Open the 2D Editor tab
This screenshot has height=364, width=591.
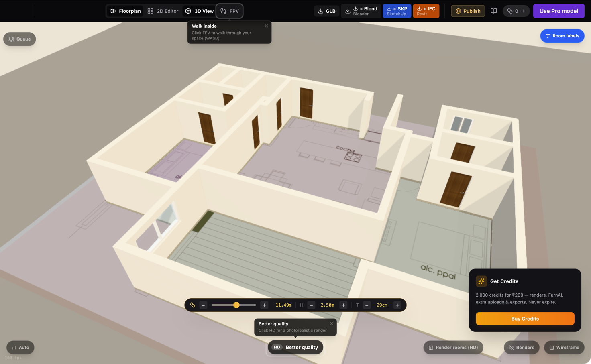[x=163, y=11]
